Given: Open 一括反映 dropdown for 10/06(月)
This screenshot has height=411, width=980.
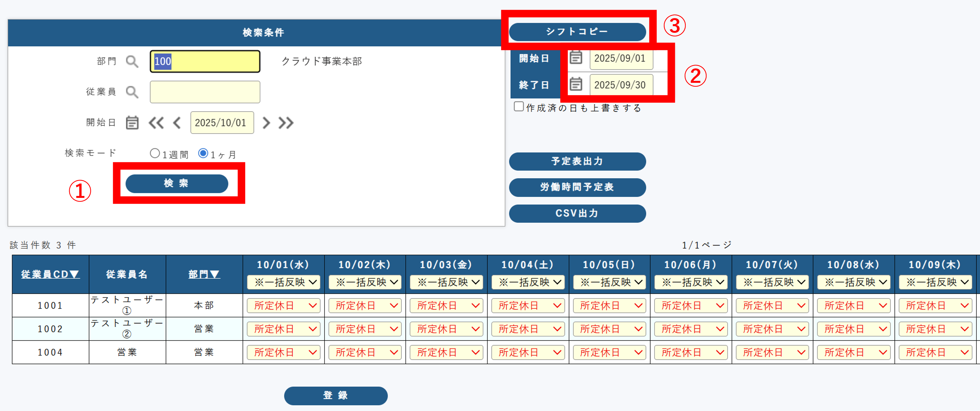Looking at the screenshot, I should pos(691,282).
